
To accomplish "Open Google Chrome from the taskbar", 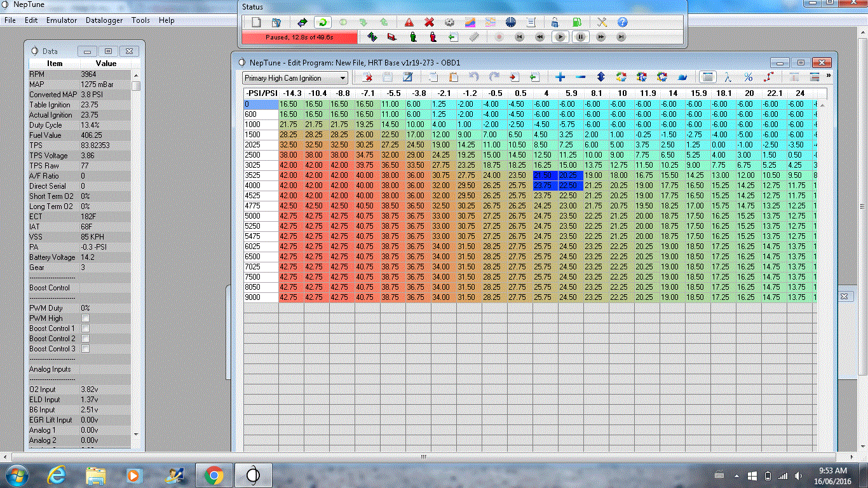I will [214, 475].
